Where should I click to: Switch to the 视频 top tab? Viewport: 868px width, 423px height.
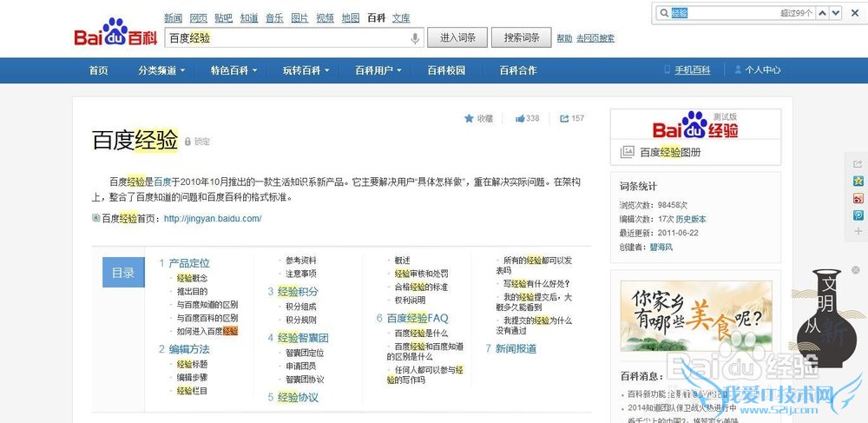point(325,18)
